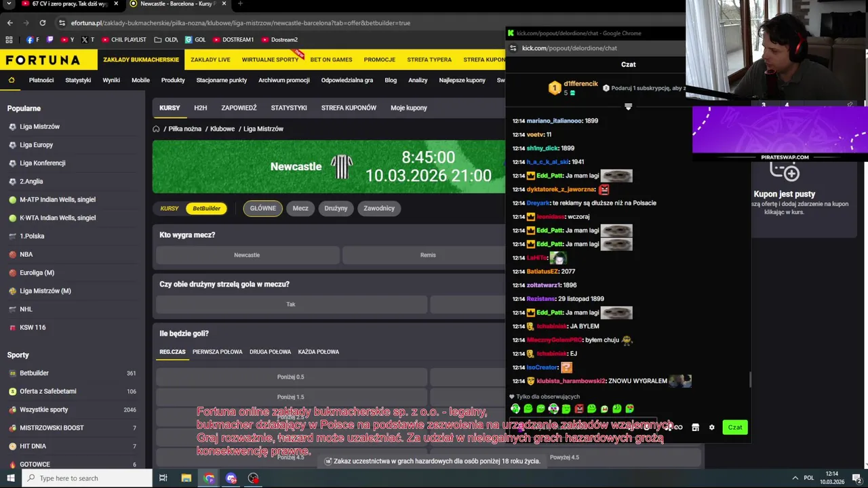
Task: Click the breadcrumb home icon above the match banner
Action: click(156, 129)
